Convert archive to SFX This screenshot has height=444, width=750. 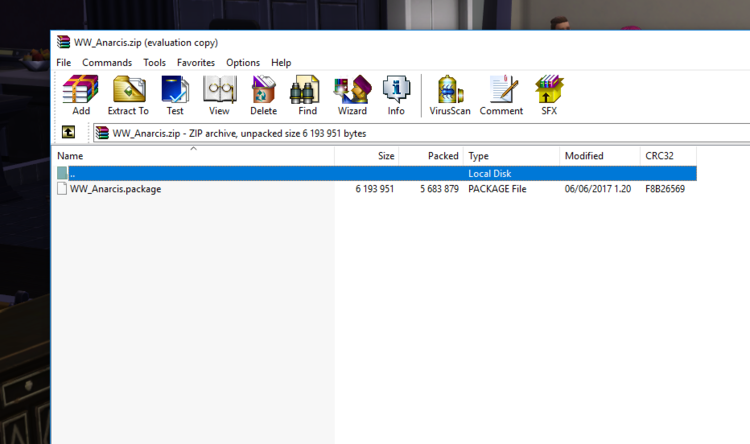point(549,95)
